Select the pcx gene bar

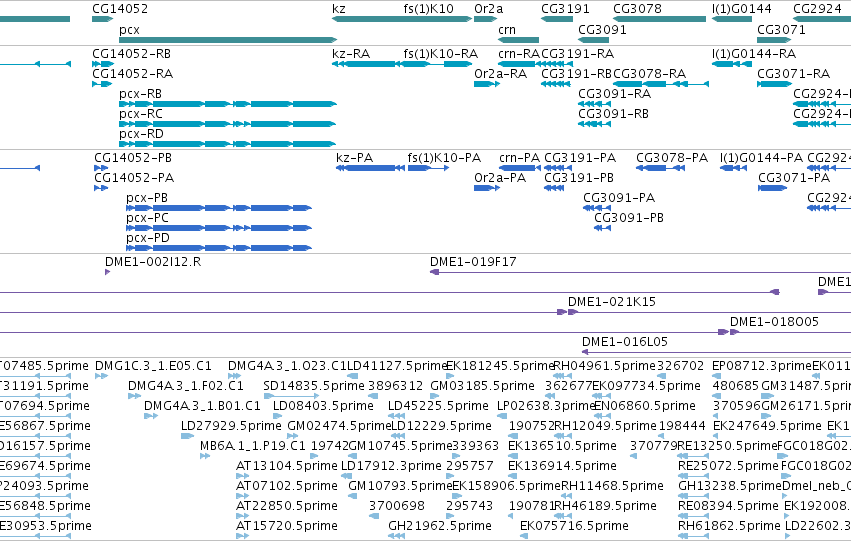coord(228,40)
